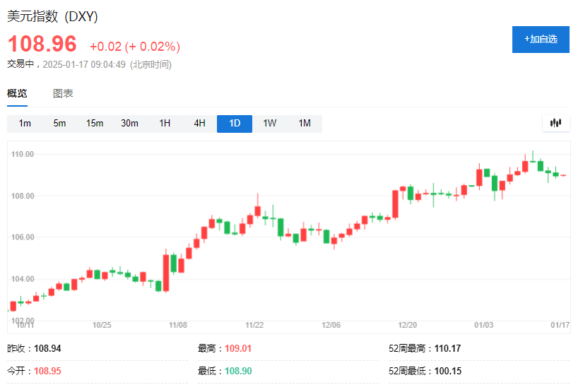Switch chart to 15m interval

point(95,124)
